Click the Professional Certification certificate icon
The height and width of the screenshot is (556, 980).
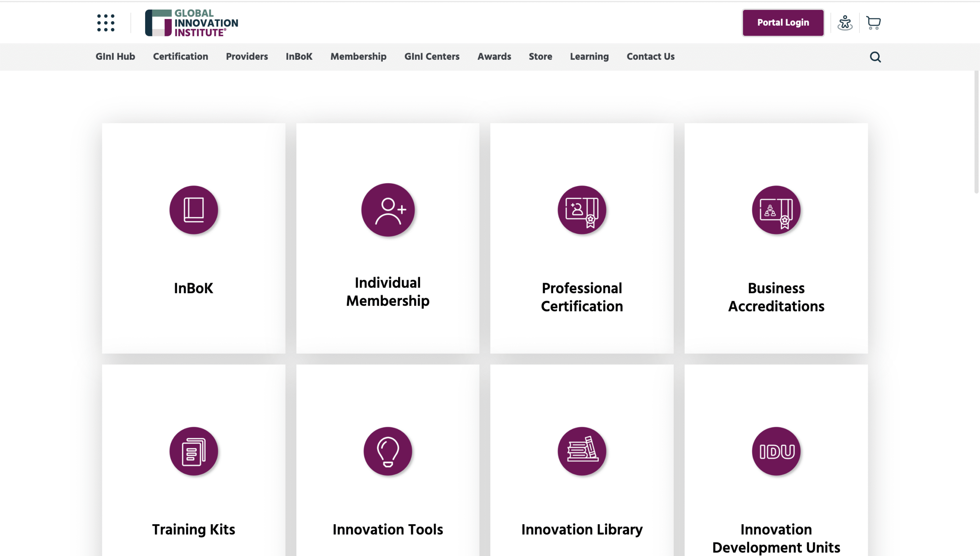click(582, 210)
